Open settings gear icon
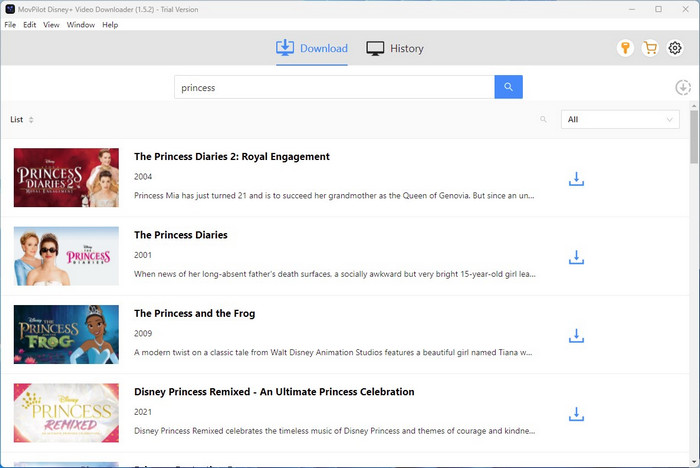700x468 pixels. click(x=675, y=48)
